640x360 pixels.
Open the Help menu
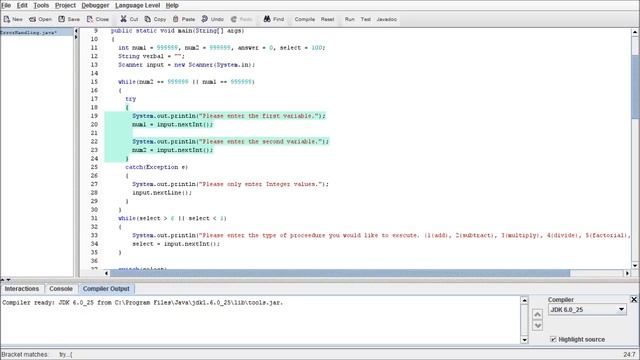172,5
